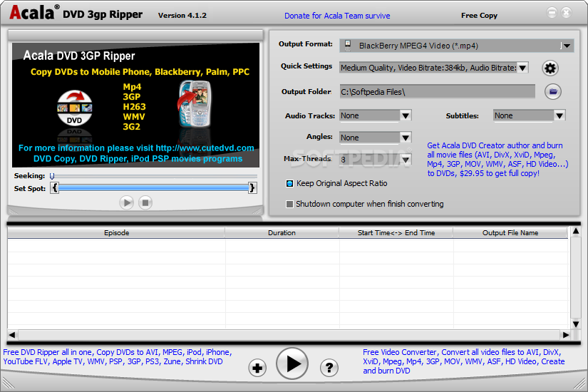This screenshot has width=588, height=392.
Task: Minimize the Acala window
Action: pyautogui.click(x=552, y=12)
